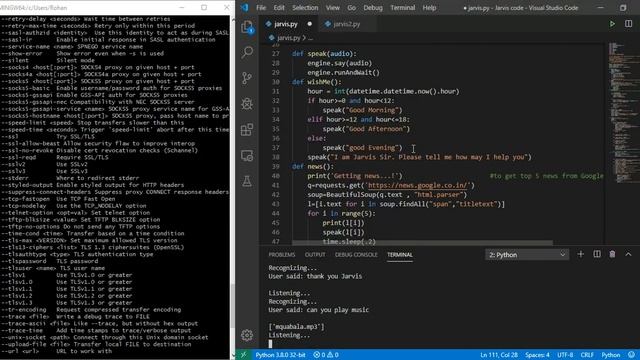Click the 'def news():' line
This screenshot has height=360, width=640.
tap(313, 167)
